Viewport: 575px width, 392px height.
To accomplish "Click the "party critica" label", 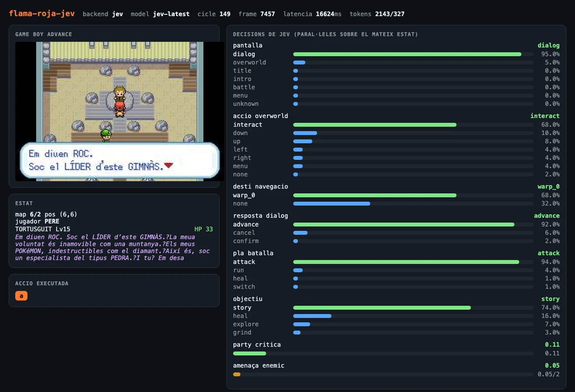I will [257, 345].
